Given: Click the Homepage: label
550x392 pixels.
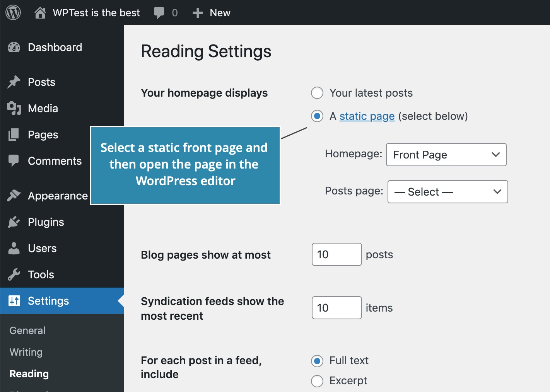Looking at the screenshot, I should 354,154.
